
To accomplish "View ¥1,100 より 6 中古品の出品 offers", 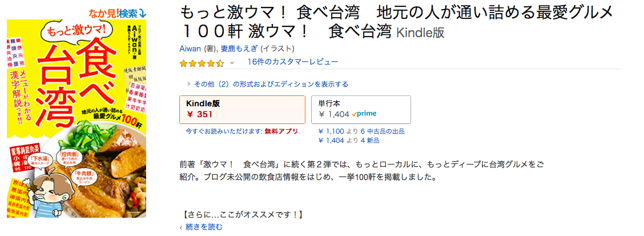I will pos(361,131).
